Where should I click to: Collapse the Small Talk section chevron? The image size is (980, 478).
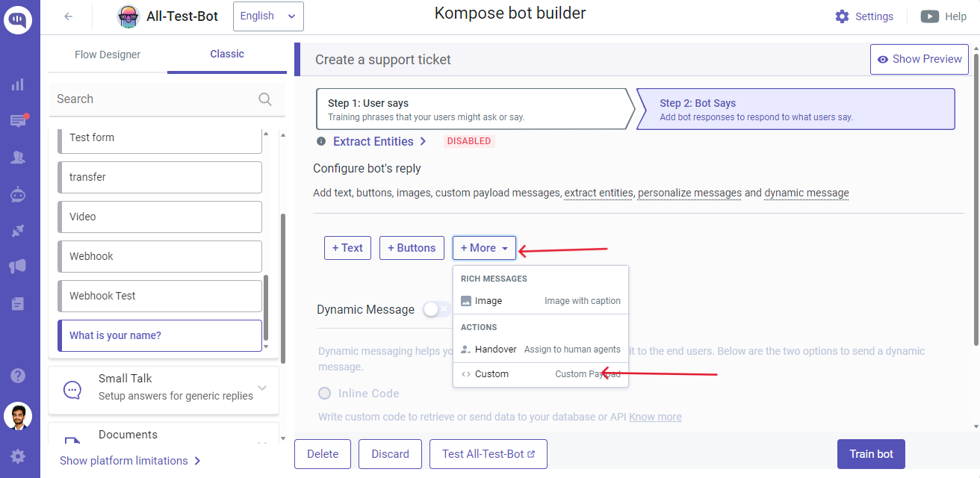click(x=261, y=387)
